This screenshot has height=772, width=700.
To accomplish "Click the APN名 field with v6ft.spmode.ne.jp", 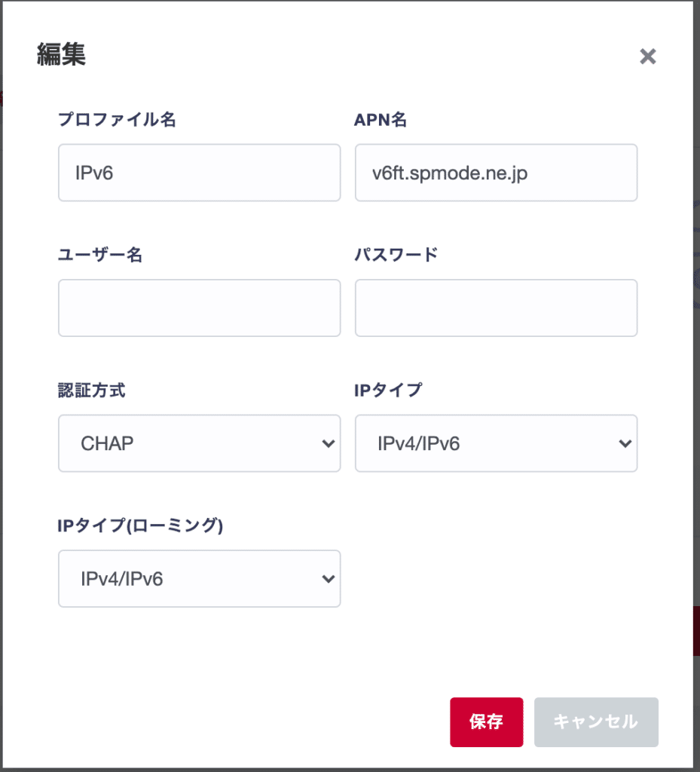I will click(496, 173).
